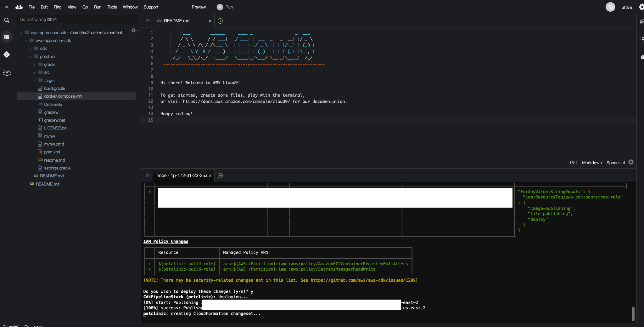Click the 15:1 cursor position indicator
The height and width of the screenshot is (327, 644).
pos(573,163)
